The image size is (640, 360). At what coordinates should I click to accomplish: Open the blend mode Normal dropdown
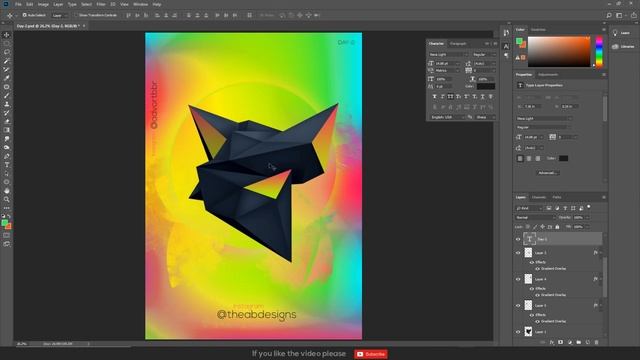(x=535, y=218)
